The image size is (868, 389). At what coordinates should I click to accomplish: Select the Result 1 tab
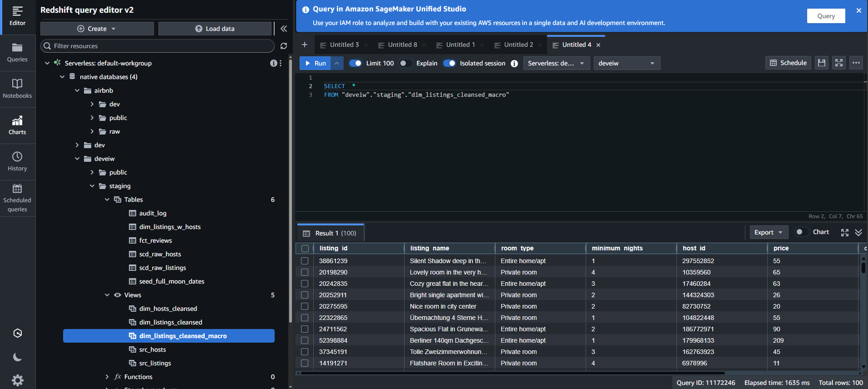330,233
